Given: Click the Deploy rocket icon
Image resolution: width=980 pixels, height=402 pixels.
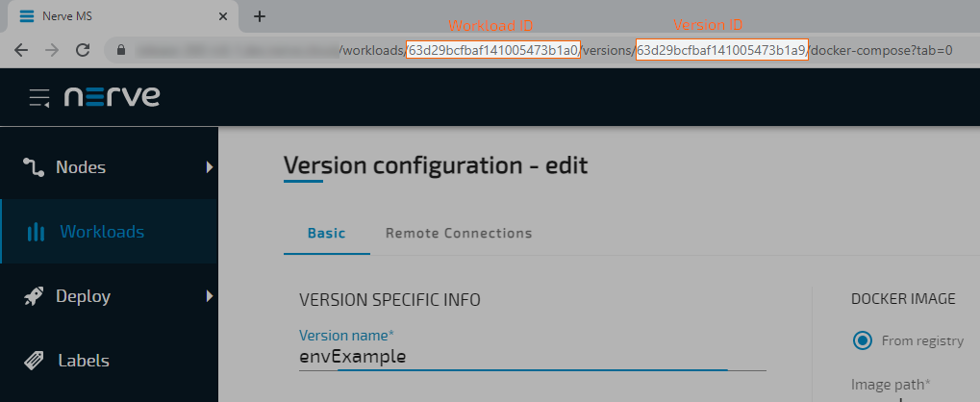Looking at the screenshot, I should (35, 296).
